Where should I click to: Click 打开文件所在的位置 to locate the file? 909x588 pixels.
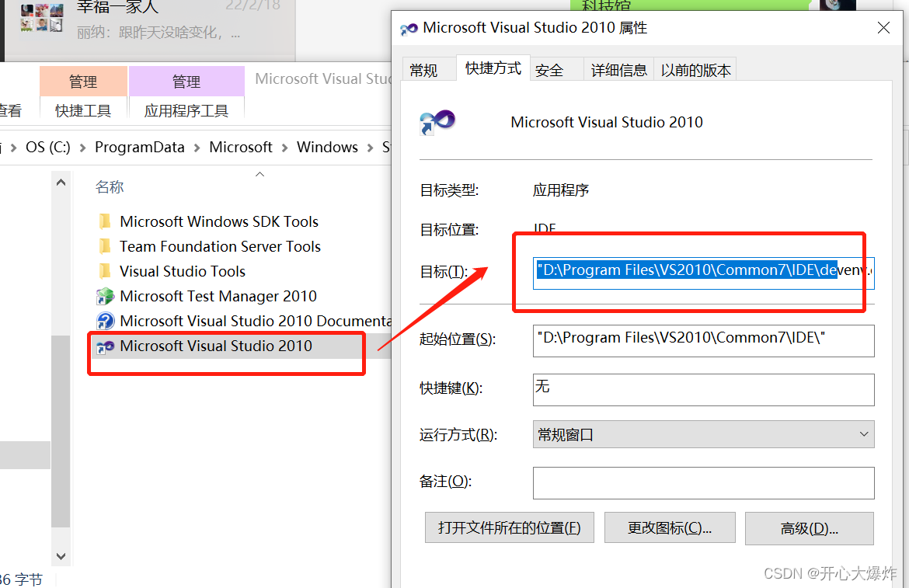[x=509, y=527]
